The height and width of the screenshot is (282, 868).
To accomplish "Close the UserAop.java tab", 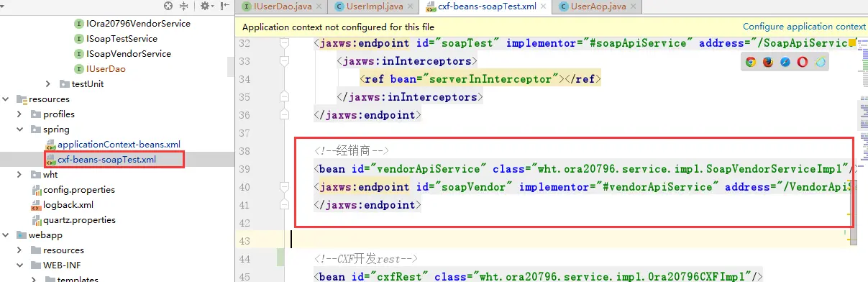I will tap(634, 6).
